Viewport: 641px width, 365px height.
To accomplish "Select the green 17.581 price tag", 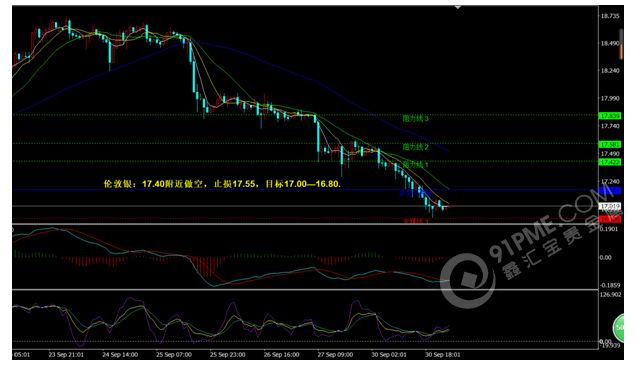I will 610,145.
